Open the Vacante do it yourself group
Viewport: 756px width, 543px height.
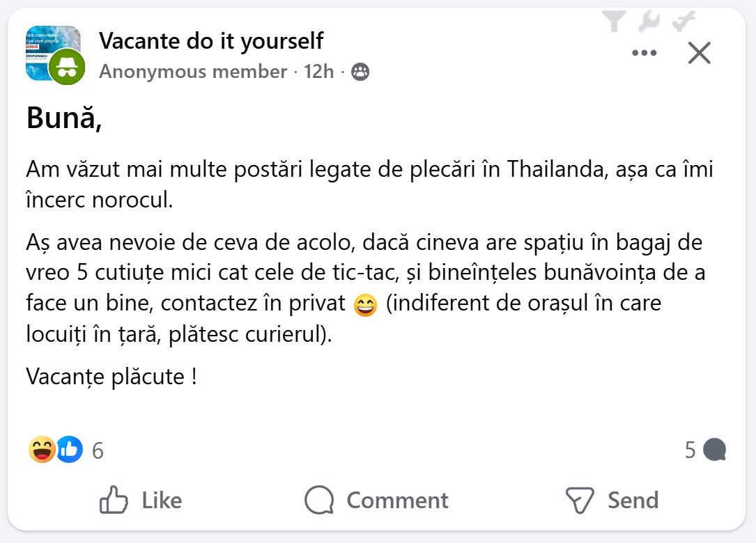[211, 41]
